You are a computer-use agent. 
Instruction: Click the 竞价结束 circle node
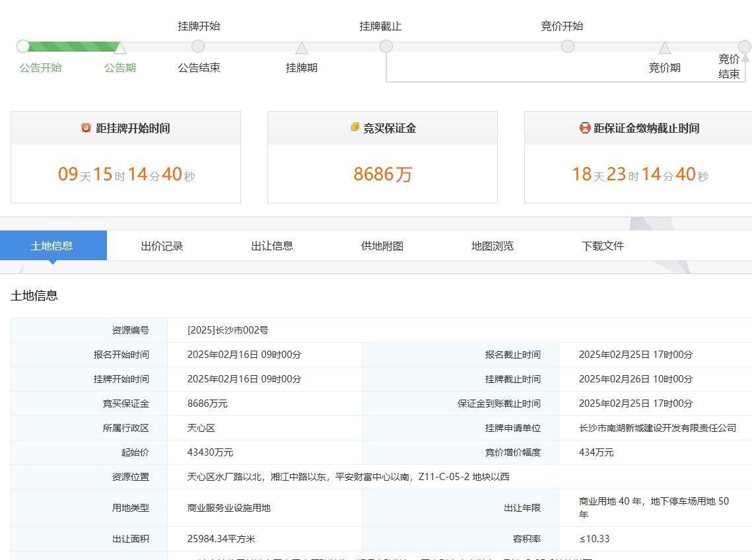coord(744,46)
